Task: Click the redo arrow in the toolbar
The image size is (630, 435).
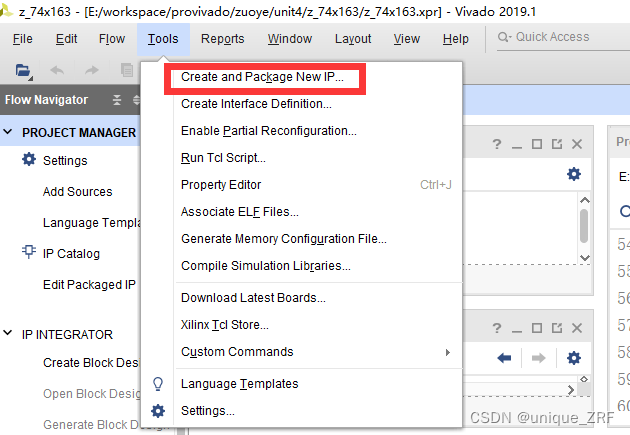Action: click(92, 71)
